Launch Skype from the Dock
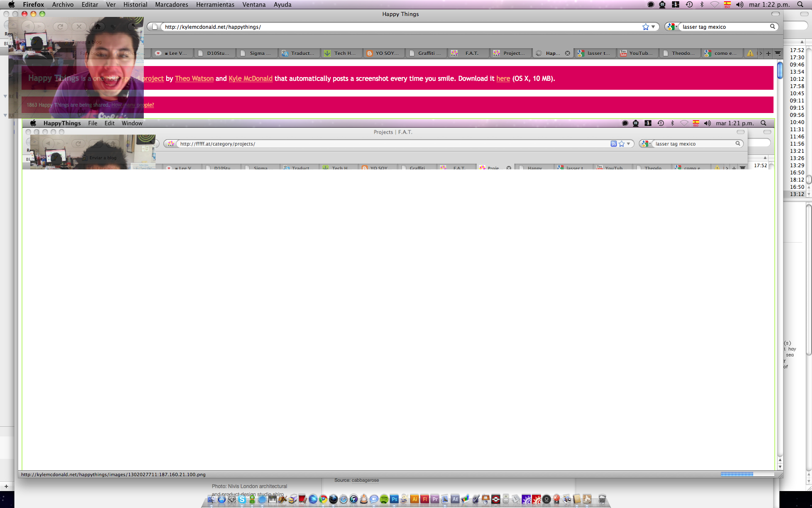 click(x=242, y=499)
